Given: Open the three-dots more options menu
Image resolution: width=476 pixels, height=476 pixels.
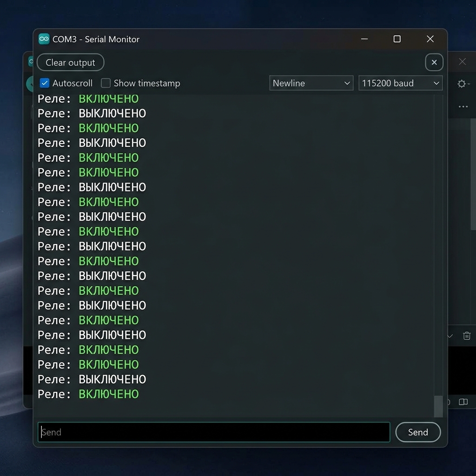Looking at the screenshot, I should pos(463,107).
